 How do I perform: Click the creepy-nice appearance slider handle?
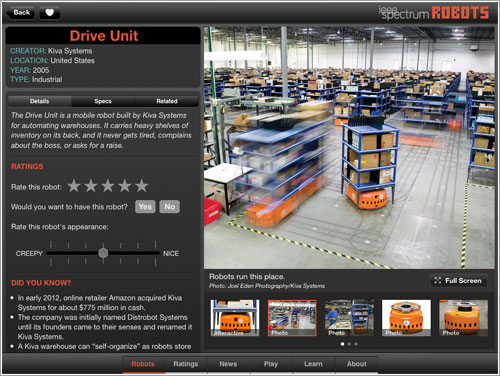click(x=103, y=253)
